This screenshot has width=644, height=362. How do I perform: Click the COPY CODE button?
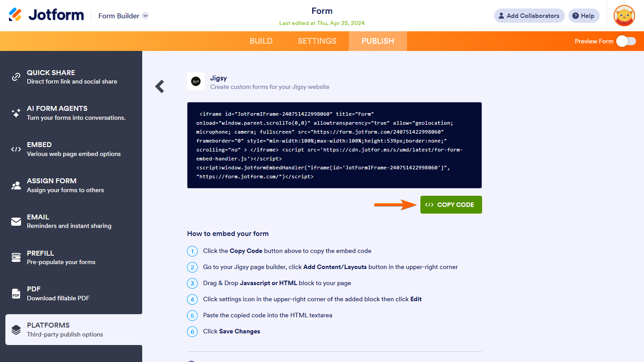451,205
